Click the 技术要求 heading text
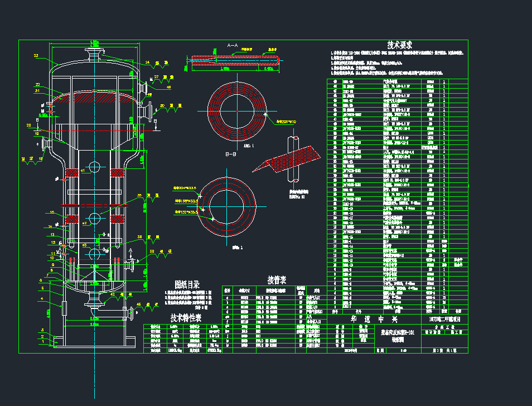 [400, 45]
